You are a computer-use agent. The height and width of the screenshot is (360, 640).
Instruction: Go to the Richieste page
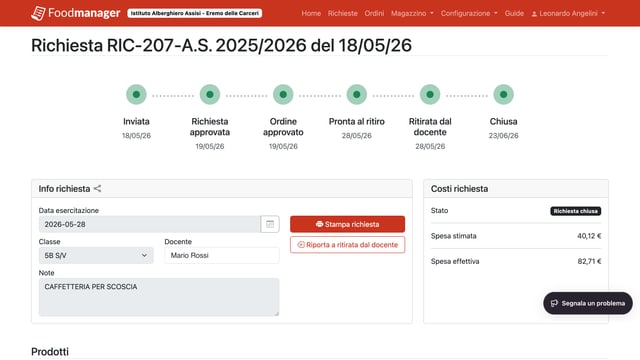[x=342, y=13]
